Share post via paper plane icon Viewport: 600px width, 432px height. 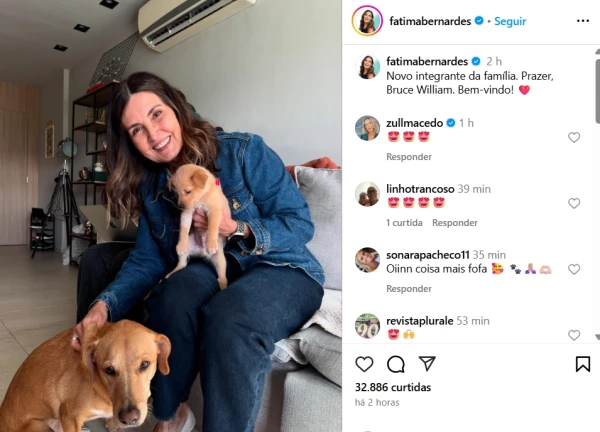(x=427, y=364)
